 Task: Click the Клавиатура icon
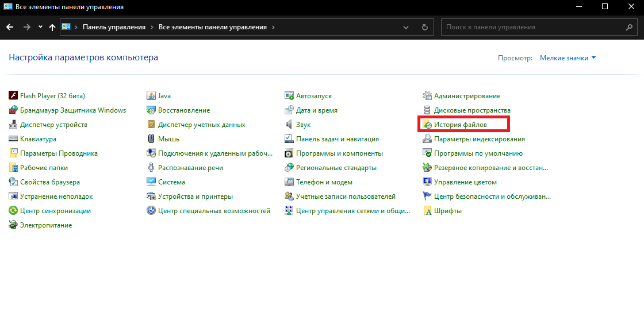point(13,138)
